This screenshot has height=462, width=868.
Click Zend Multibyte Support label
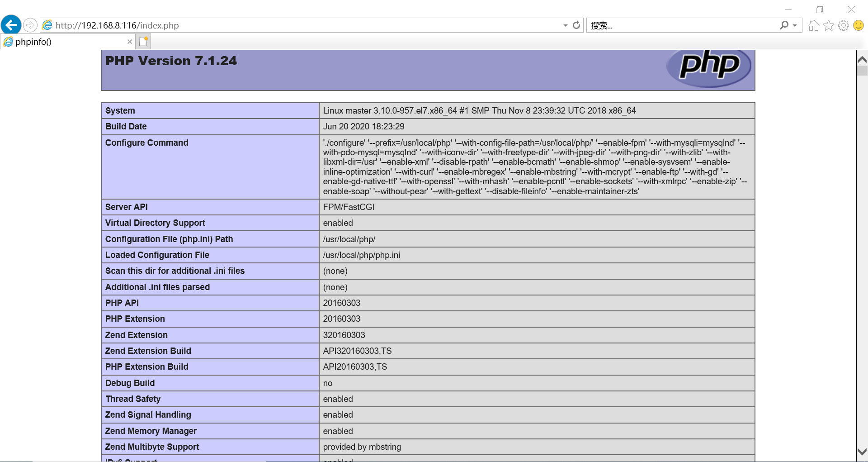[152, 447]
